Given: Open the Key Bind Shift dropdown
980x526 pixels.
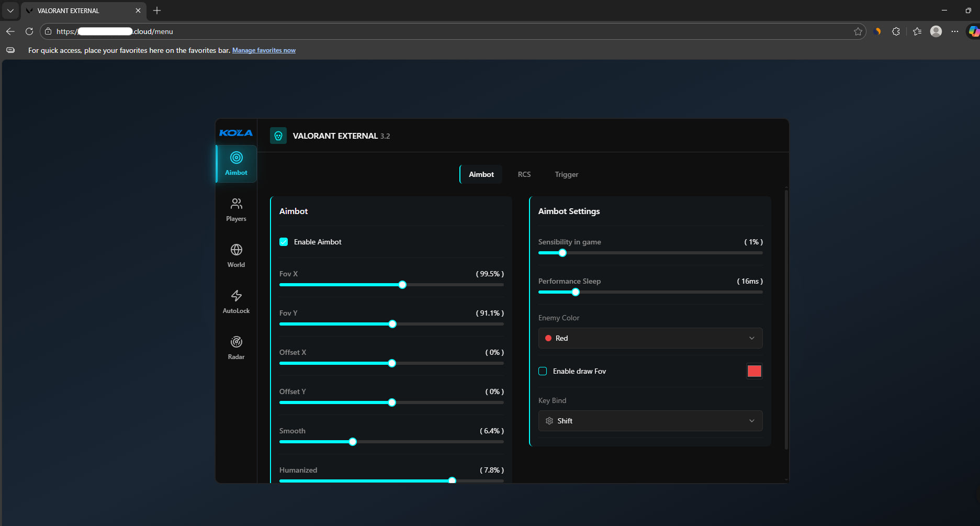Looking at the screenshot, I should 650,421.
